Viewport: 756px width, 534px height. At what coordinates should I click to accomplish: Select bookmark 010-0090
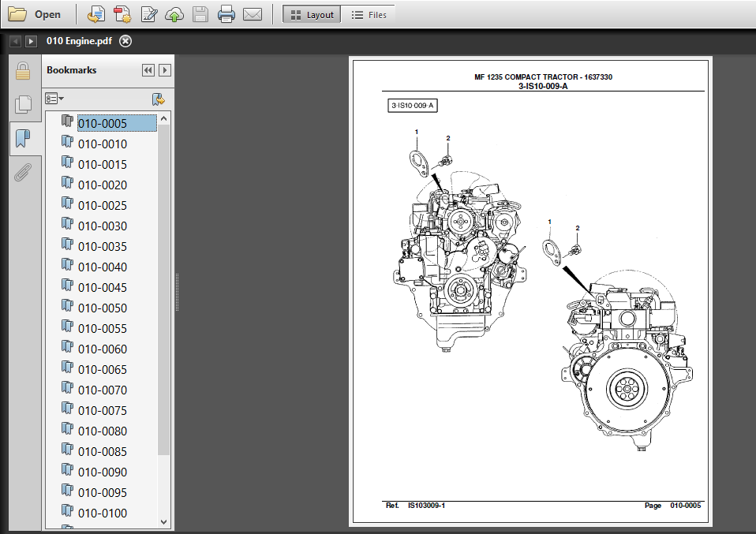[x=103, y=472]
